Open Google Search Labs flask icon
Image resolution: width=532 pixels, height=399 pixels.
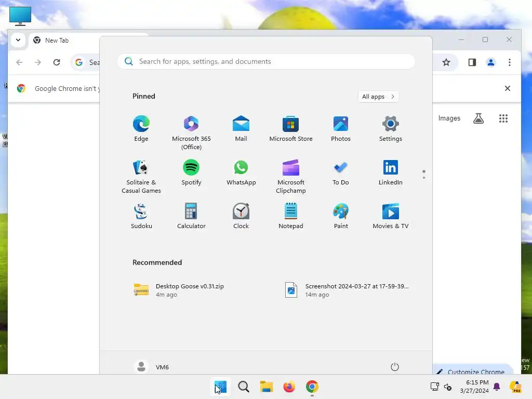tap(478, 118)
